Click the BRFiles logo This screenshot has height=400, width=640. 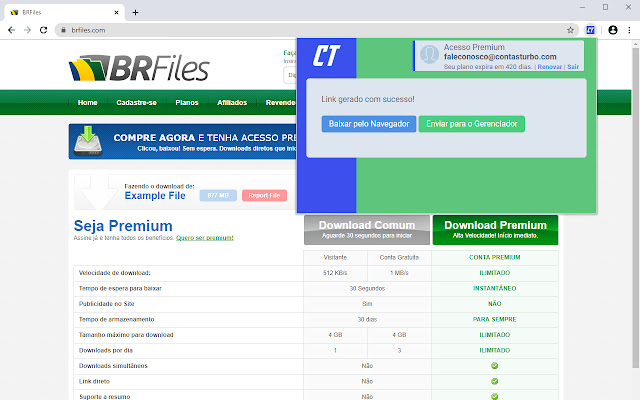click(139, 68)
